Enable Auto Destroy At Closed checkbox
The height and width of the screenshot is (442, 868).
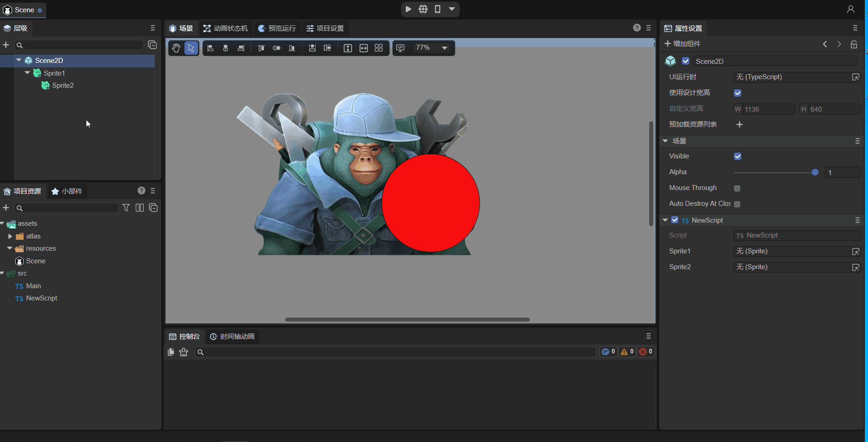(x=737, y=204)
